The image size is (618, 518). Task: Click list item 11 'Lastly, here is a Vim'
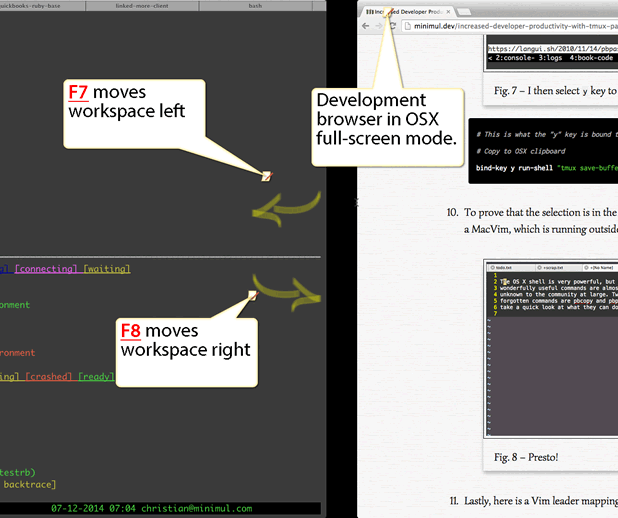coord(541,501)
